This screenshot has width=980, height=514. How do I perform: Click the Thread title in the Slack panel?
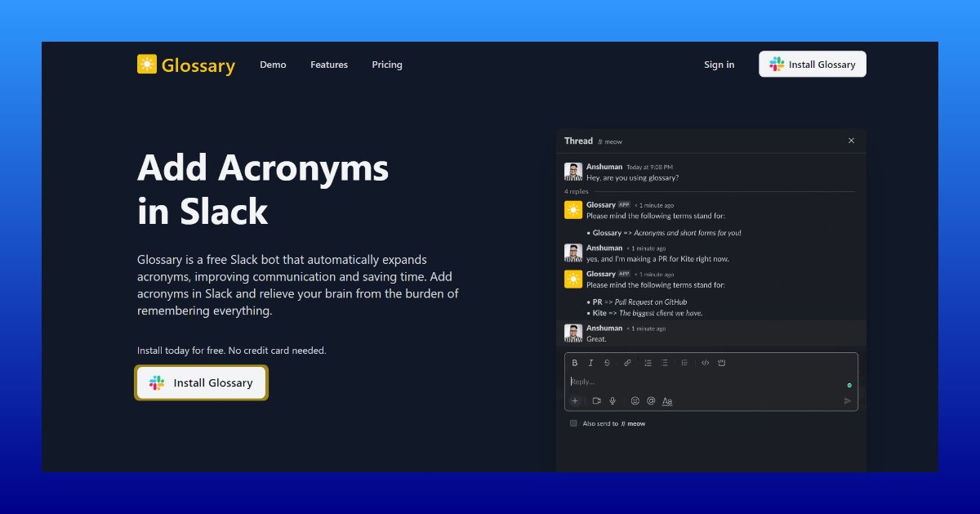point(578,141)
